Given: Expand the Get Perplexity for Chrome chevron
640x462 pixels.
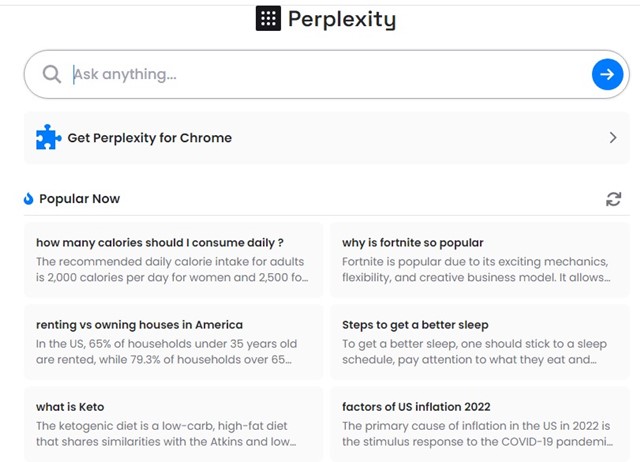Looking at the screenshot, I should click(x=613, y=138).
